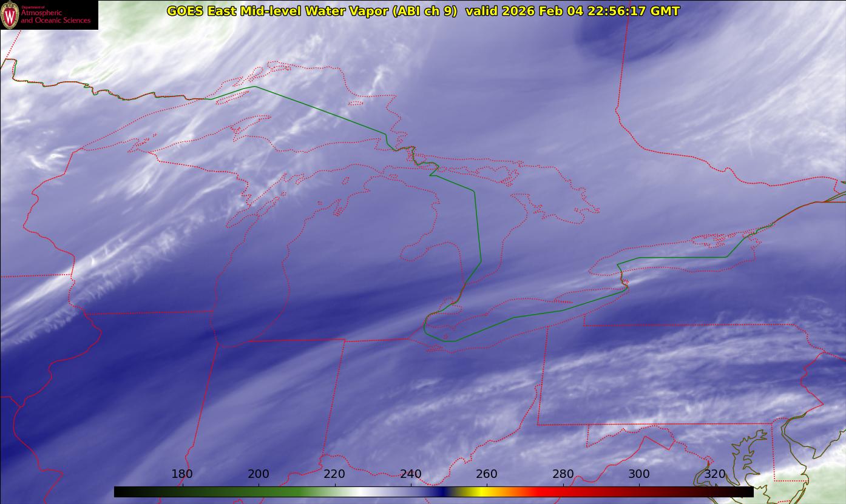The width and height of the screenshot is (846, 504).
Task: Select the 280 label on colorbar
Action: (x=563, y=474)
